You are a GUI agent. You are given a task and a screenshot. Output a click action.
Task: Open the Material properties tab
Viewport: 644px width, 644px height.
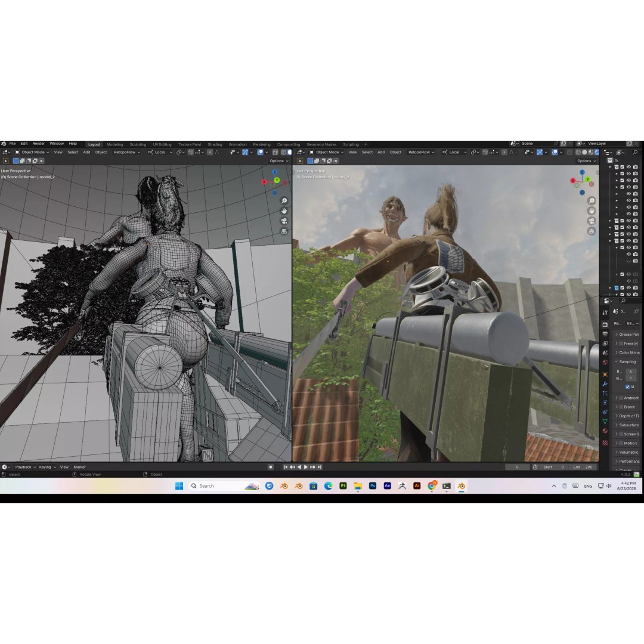tap(605, 430)
